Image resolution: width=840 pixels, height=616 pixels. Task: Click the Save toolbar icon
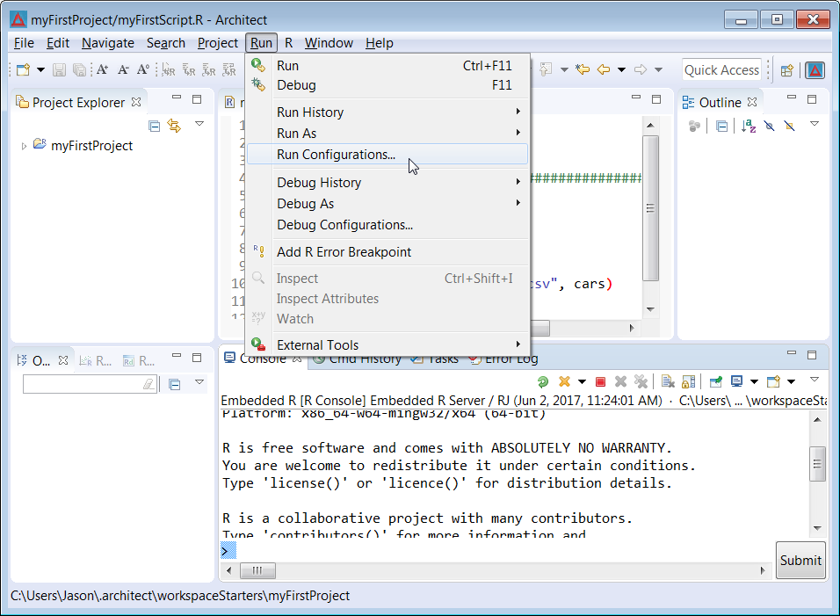(x=59, y=69)
